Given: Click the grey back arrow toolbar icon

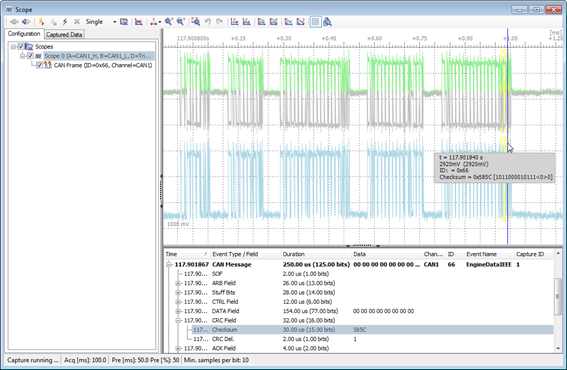Looking at the screenshot, I should pos(14,22).
